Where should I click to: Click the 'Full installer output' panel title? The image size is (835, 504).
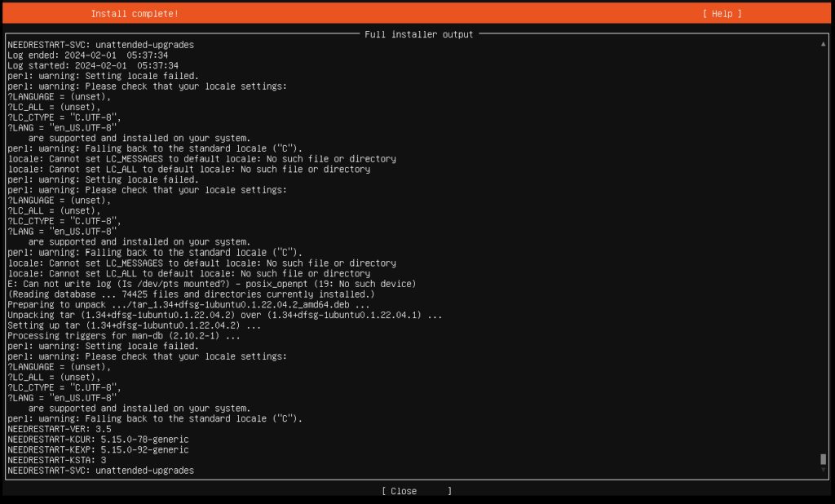point(417,34)
